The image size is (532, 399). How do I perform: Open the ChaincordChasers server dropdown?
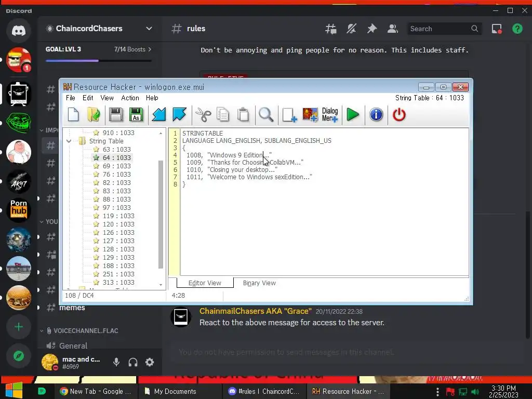[x=149, y=29]
